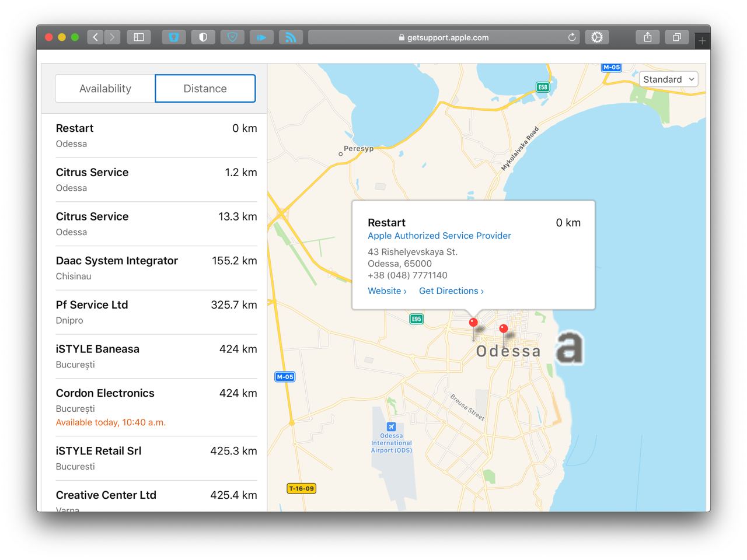Go forward with the Safari forward arrow
The width and height of the screenshot is (747, 560).
pyautogui.click(x=112, y=37)
